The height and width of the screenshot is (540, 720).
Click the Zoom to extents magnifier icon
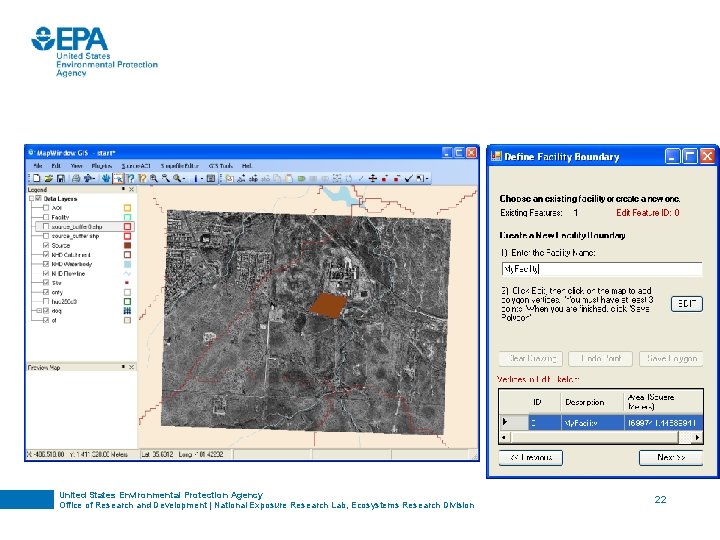(177, 178)
